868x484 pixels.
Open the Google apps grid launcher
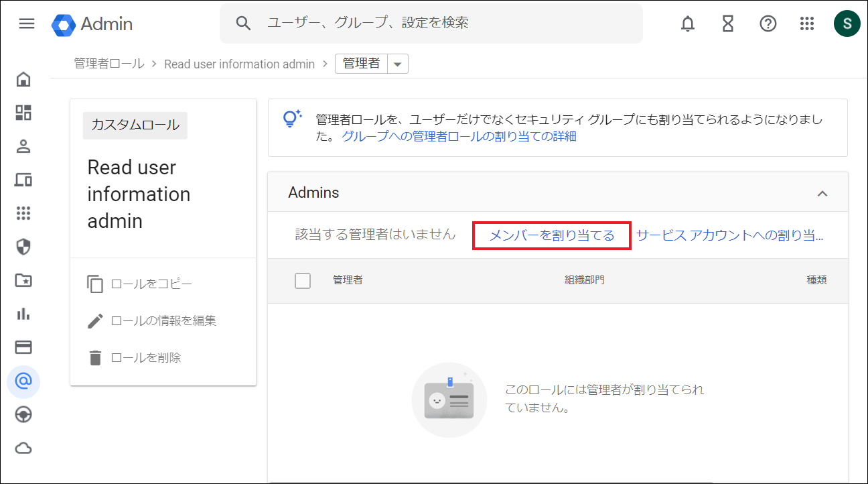pyautogui.click(x=807, y=24)
